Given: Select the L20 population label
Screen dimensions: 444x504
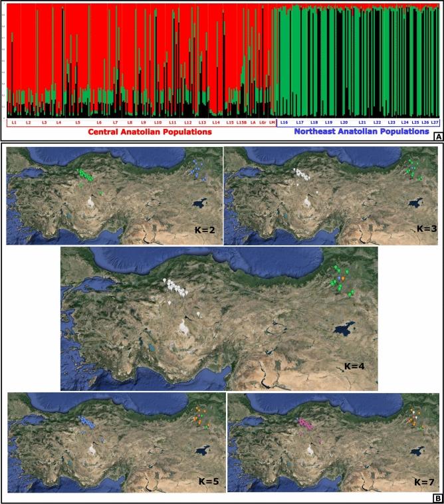Looking at the screenshot, I should pyautogui.click(x=343, y=122).
